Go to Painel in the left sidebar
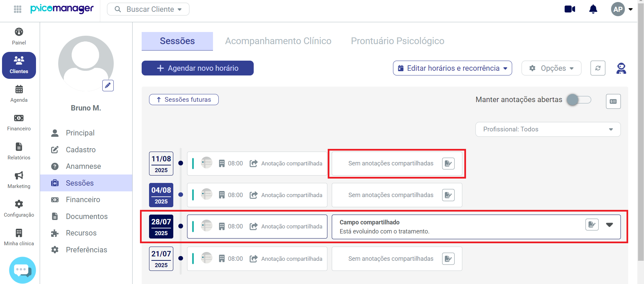Image resolution: width=644 pixels, height=284 pixels. pos(19,36)
